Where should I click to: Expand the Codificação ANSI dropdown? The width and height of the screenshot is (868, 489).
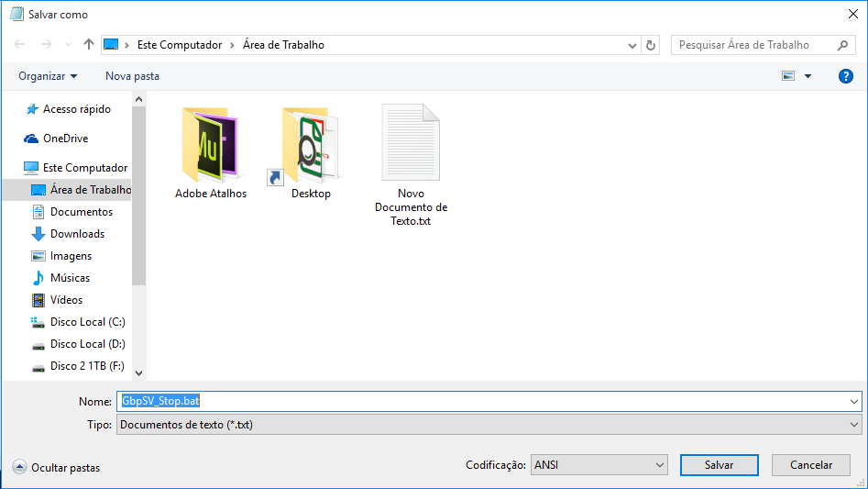(x=660, y=465)
